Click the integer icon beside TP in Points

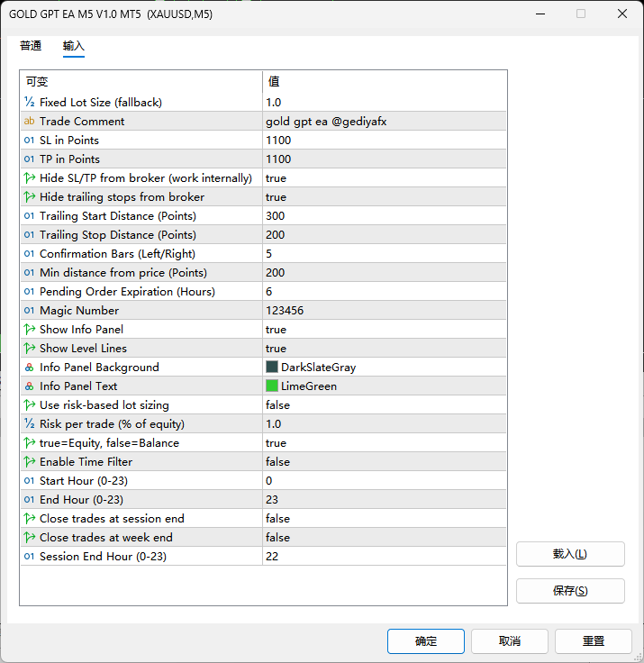click(x=29, y=159)
